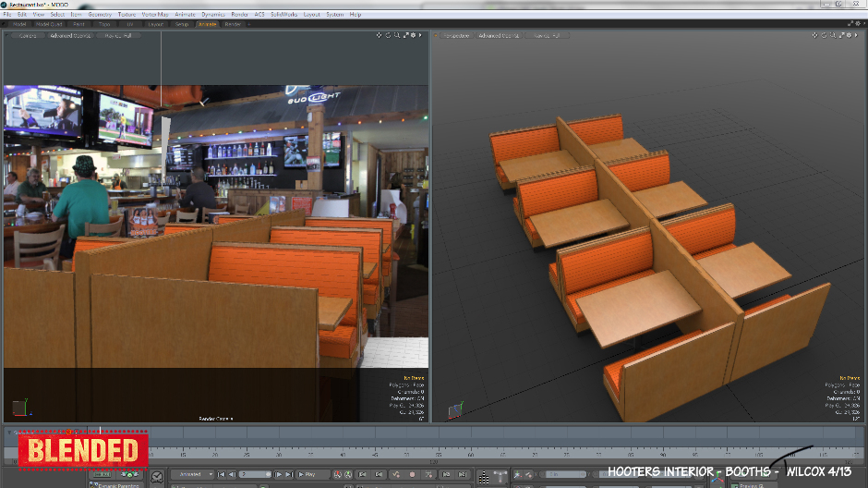Click the axis gizmo in the Perspective viewport corner

click(456, 410)
